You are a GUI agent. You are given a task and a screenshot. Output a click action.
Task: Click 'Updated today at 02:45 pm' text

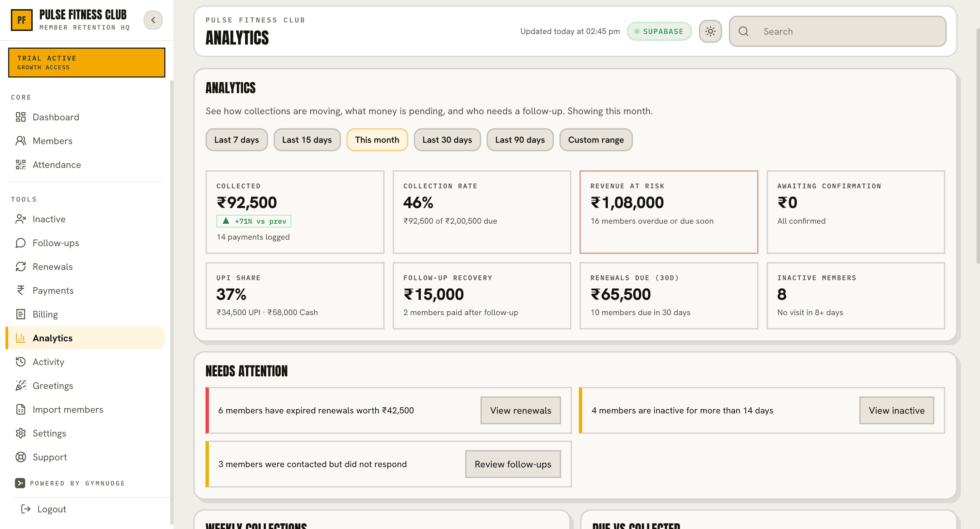(570, 31)
